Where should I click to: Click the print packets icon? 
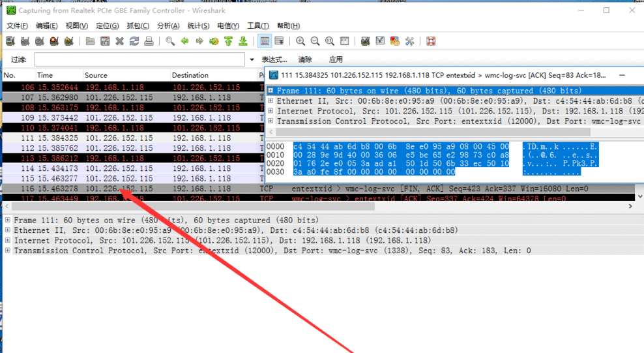149,41
